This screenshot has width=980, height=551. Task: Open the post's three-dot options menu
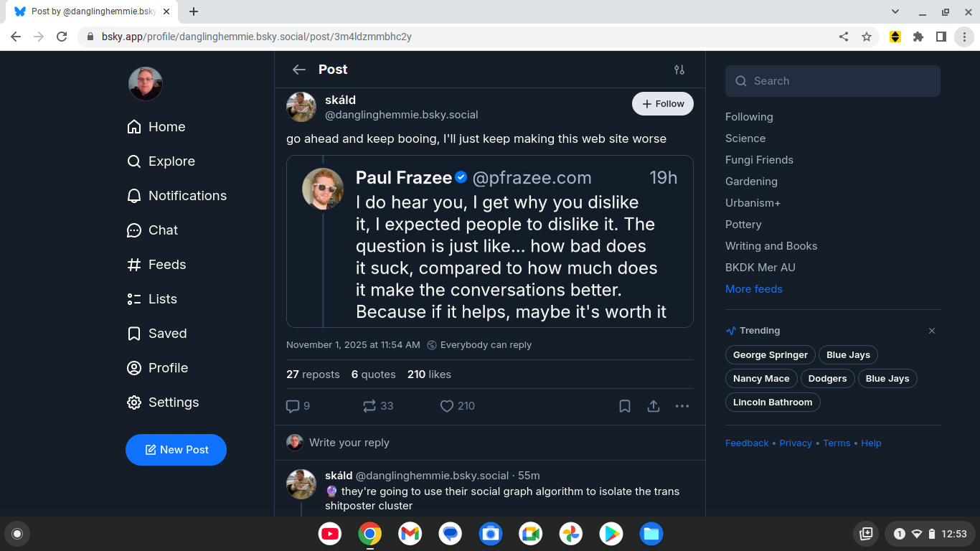(x=682, y=406)
